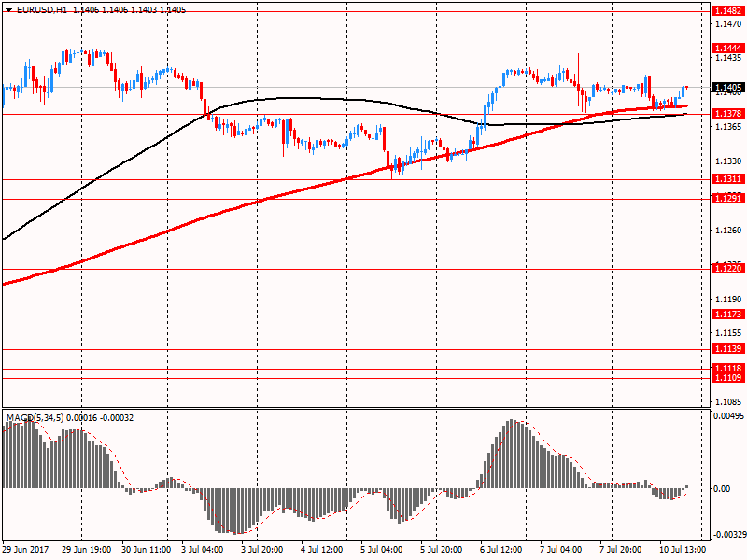Click the 1.1365 price scale value
Screen dimensions: 747x560
pos(728,126)
